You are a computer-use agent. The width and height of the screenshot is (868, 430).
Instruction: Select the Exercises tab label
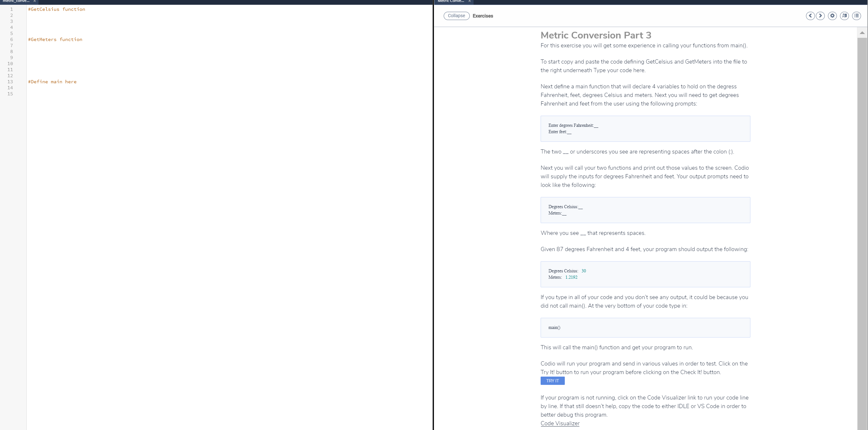click(482, 16)
